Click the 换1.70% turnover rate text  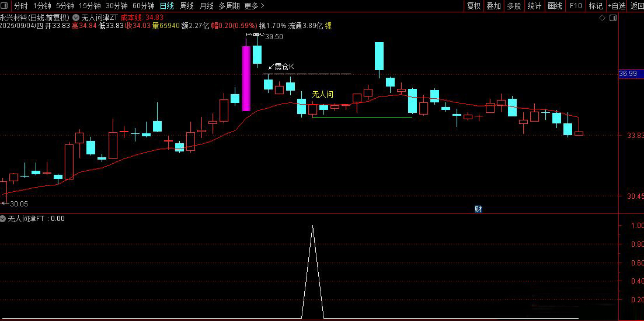coord(272,26)
